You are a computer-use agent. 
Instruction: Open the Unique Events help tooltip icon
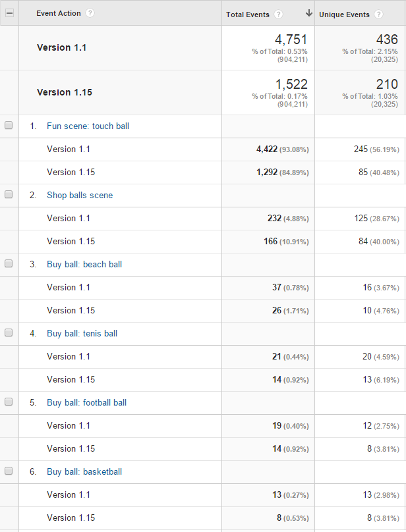(379, 13)
